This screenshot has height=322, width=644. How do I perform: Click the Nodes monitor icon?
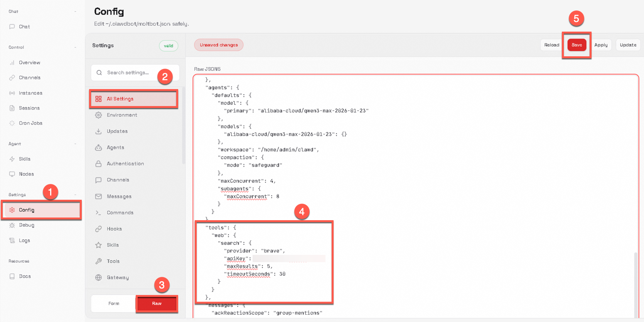point(12,174)
